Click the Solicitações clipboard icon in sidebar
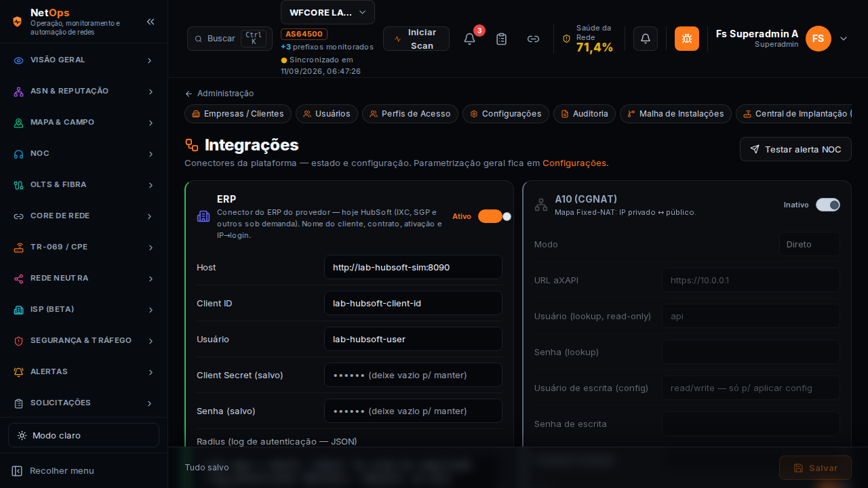Viewport: 868px width, 488px height. 19,403
